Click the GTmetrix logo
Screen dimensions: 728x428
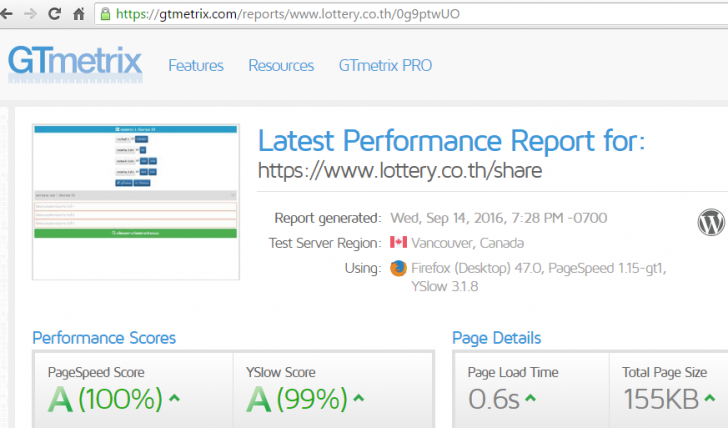click(75, 64)
